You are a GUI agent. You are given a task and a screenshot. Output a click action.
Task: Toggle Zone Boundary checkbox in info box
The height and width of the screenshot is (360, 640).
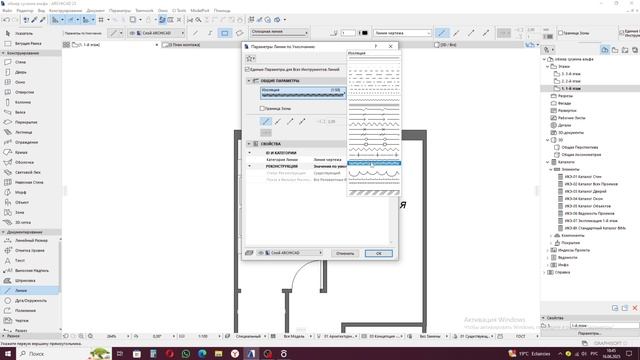[x=560, y=33]
